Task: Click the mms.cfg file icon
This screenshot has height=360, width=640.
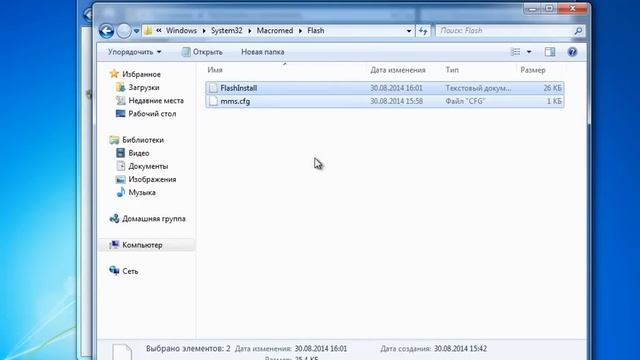Action: [213, 101]
